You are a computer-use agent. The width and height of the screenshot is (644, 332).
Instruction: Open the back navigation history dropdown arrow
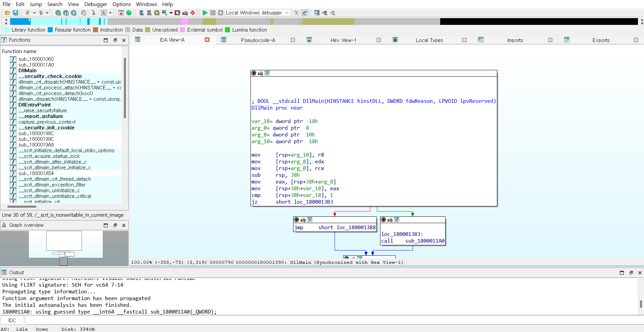point(34,13)
